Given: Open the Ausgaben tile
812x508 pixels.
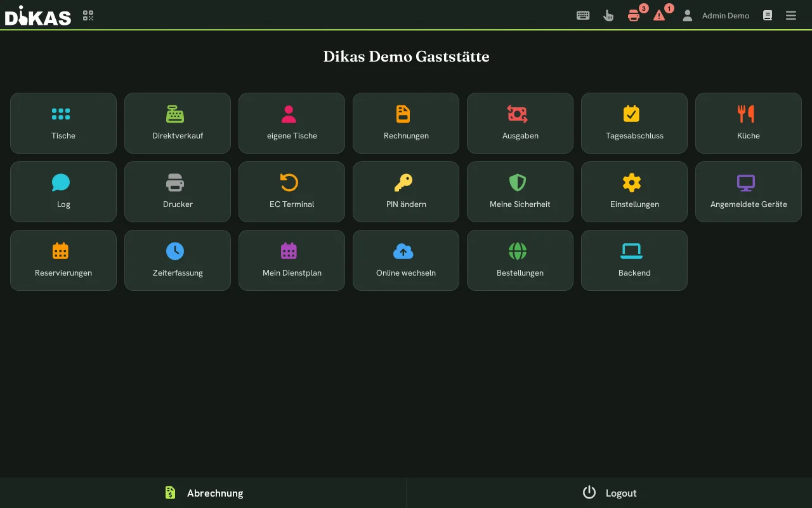Looking at the screenshot, I should coord(520,123).
